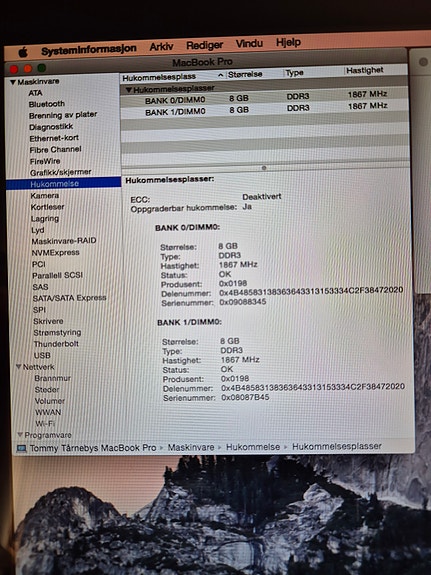Click the red close window button

pos(14,69)
